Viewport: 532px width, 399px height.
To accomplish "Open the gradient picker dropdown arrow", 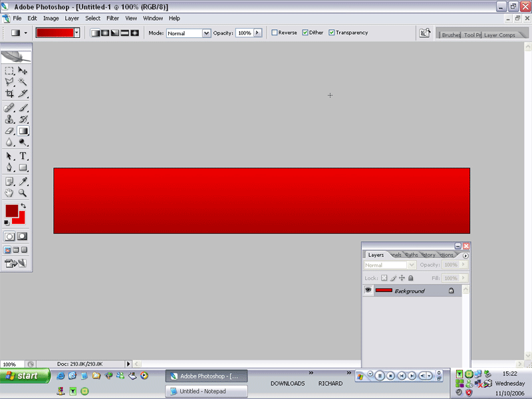I will tap(76, 33).
